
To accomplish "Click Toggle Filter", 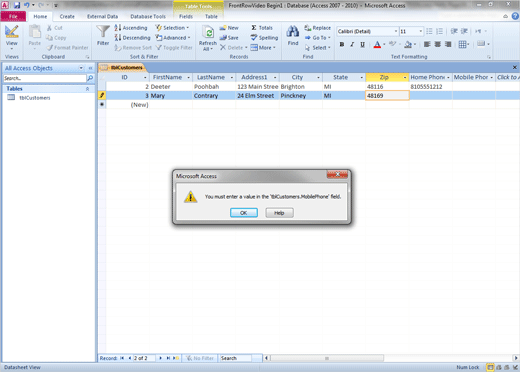I will click(174, 48).
